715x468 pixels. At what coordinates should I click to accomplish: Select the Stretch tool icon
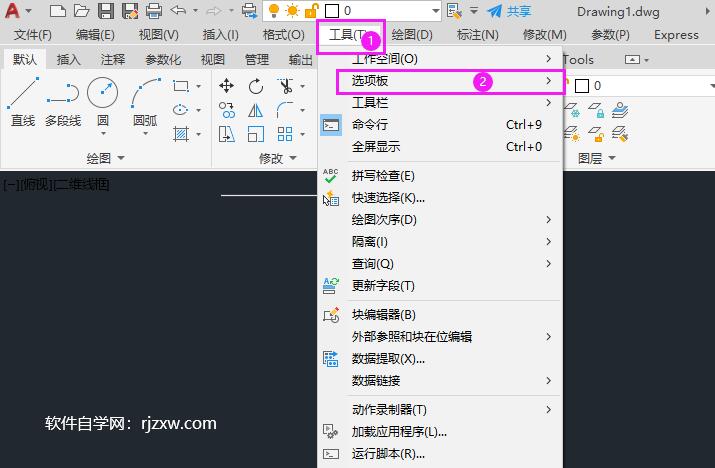tap(227, 134)
